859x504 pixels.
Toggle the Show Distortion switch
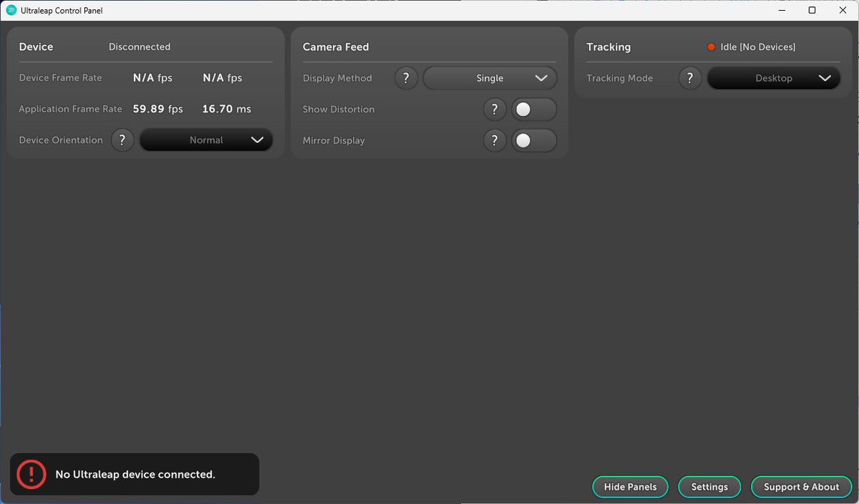coord(534,110)
